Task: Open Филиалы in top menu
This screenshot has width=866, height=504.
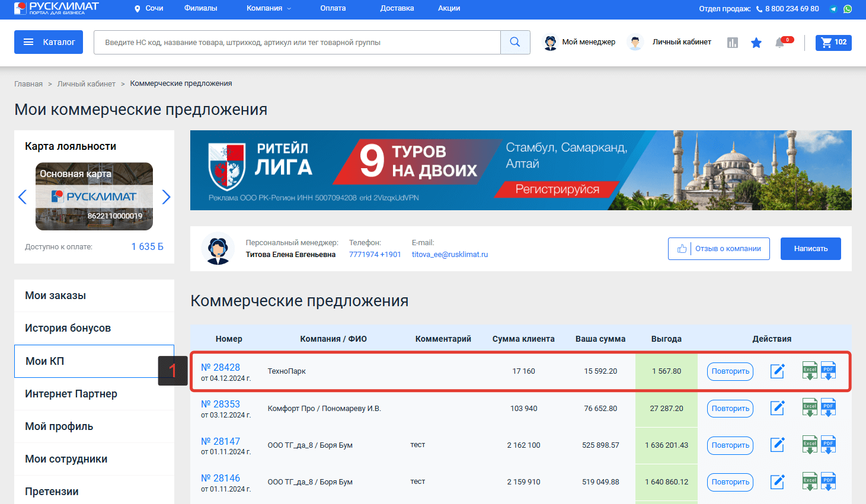Action: point(200,8)
